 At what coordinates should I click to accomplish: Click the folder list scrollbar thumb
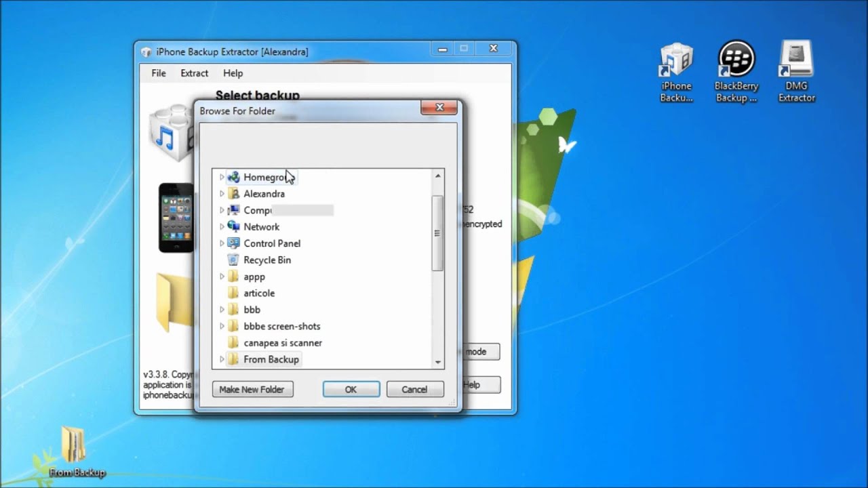point(438,233)
